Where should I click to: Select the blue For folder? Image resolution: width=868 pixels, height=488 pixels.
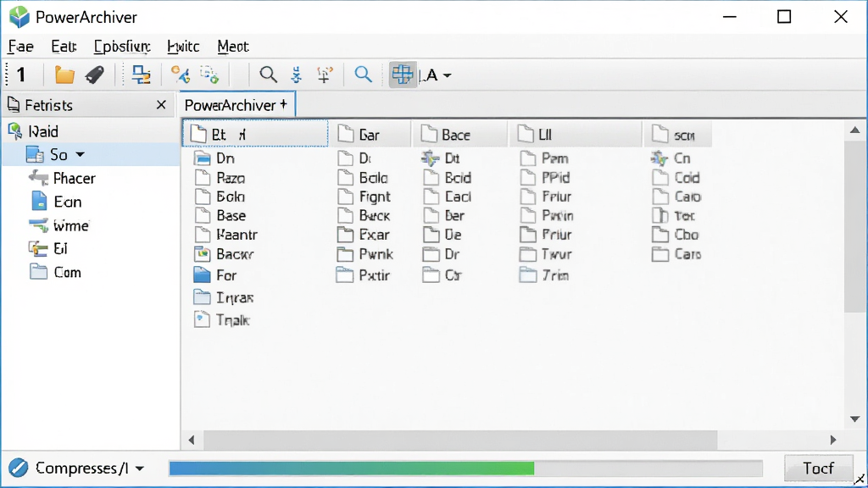(x=215, y=275)
